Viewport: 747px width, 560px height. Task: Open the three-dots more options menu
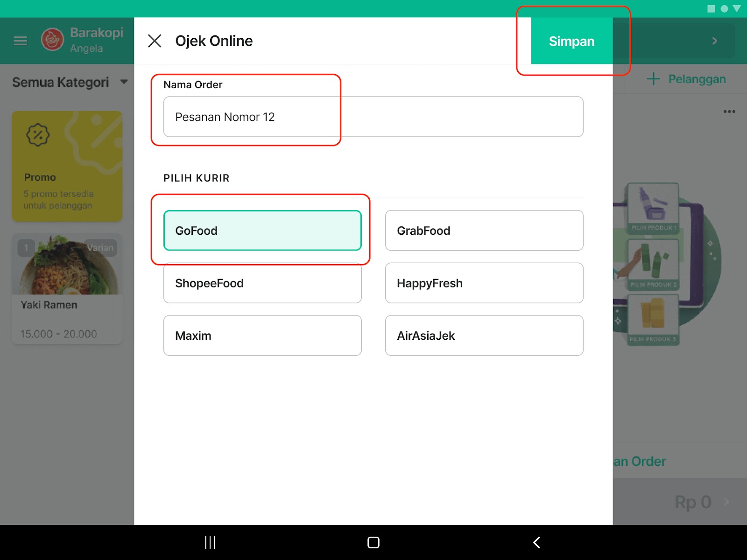pos(729,112)
